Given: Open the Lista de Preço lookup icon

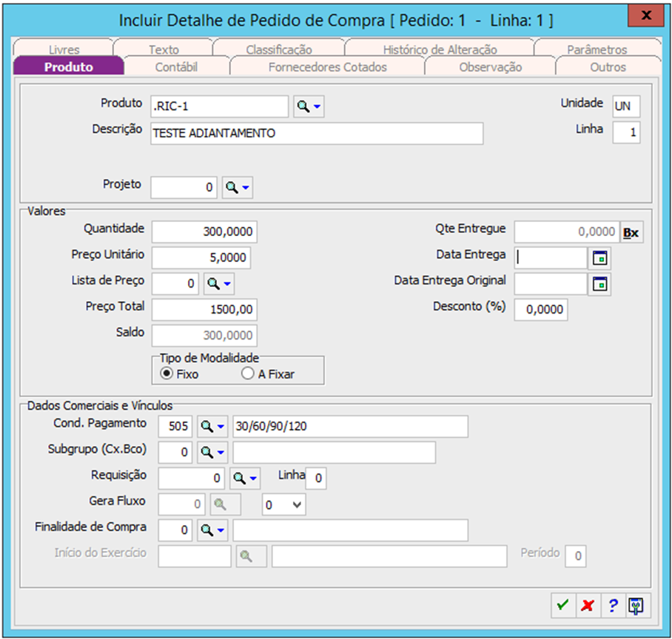Looking at the screenshot, I should (x=218, y=283).
